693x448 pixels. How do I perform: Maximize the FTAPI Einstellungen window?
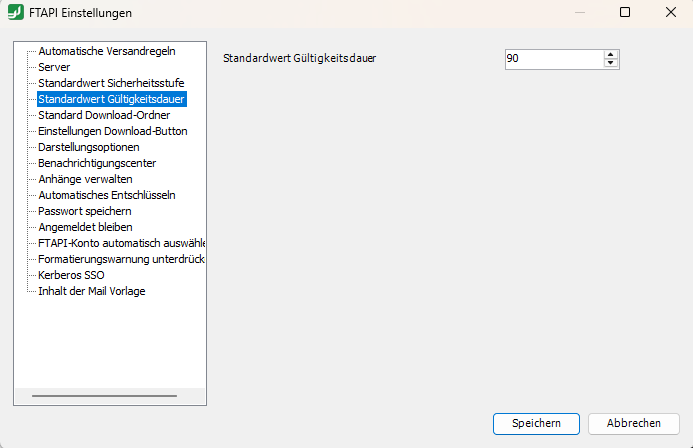point(624,12)
